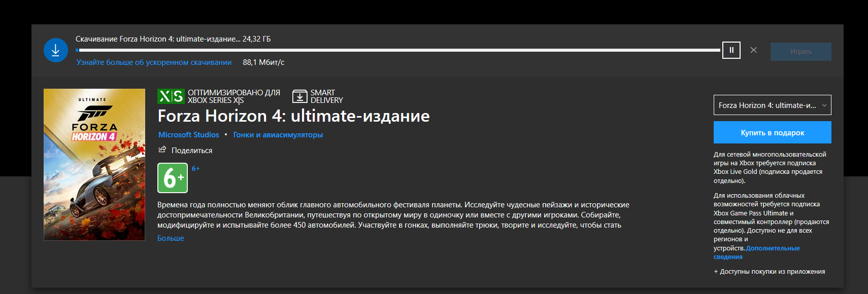Expand the description with Больше
This screenshot has width=868, height=294.
[x=171, y=238]
